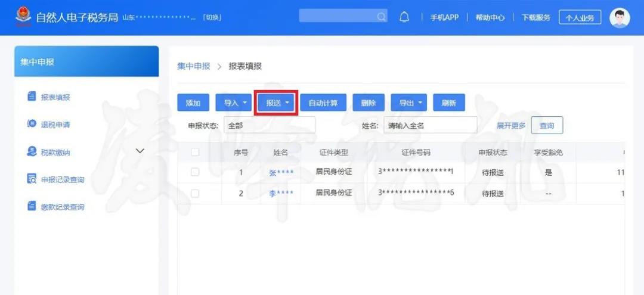Image resolution: width=644 pixels, height=295 pixels.
Task: Open the user avatar menu
Action: (620, 18)
